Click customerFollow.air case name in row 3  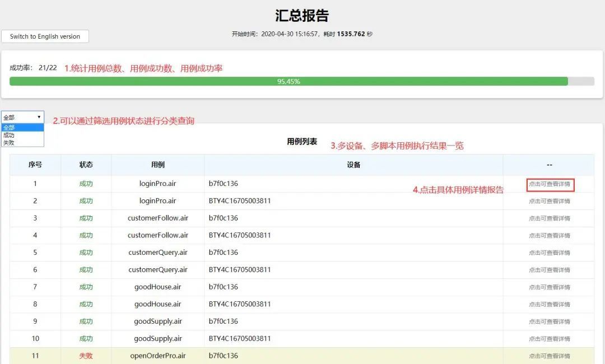158,218
